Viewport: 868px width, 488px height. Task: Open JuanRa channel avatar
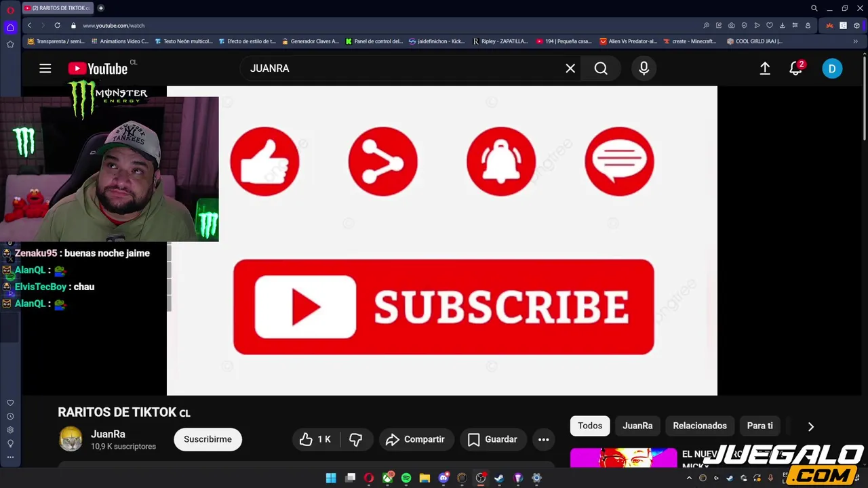pos(71,439)
